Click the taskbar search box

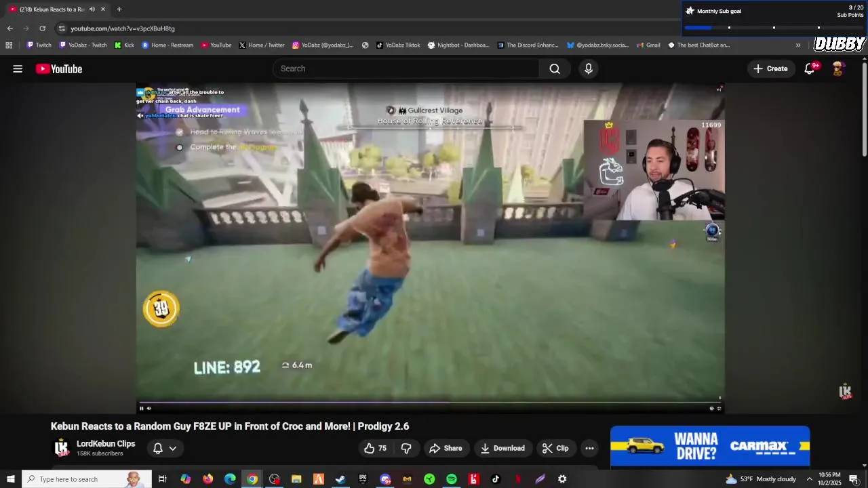click(x=86, y=479)
